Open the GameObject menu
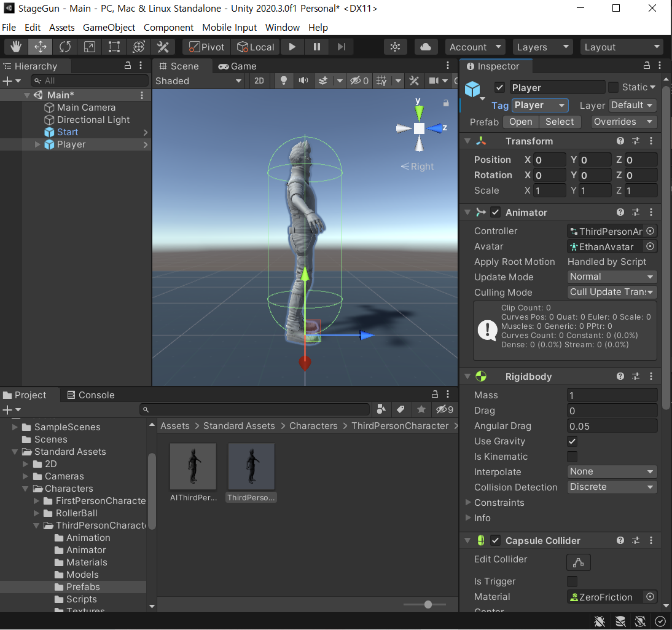This screenshot has height=630, width=672. 109,28
